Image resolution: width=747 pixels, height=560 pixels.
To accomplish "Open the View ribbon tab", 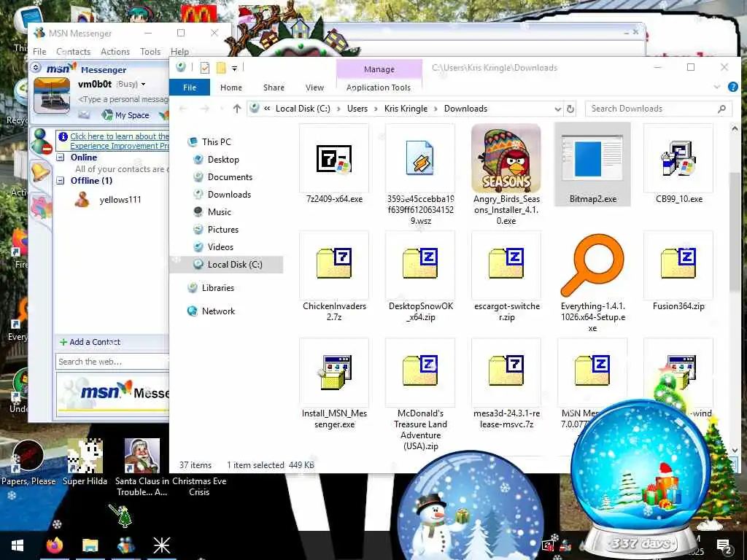I will tap(314, 87).
